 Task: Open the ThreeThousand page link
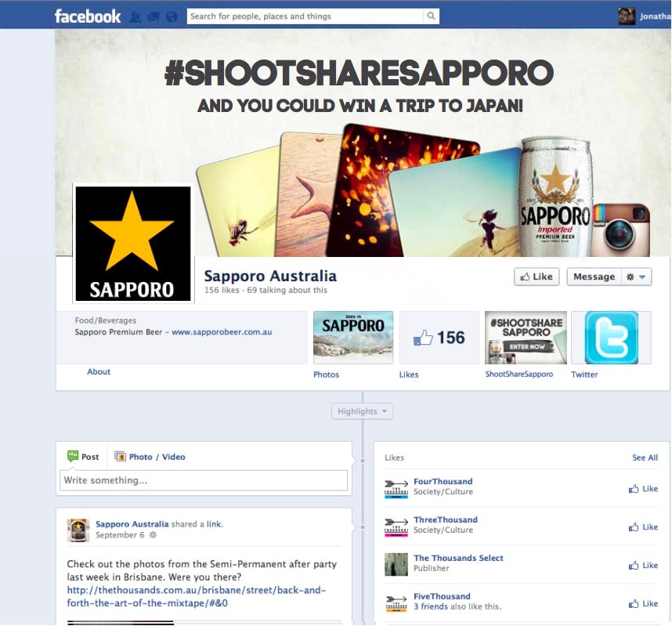coord(446,519)
